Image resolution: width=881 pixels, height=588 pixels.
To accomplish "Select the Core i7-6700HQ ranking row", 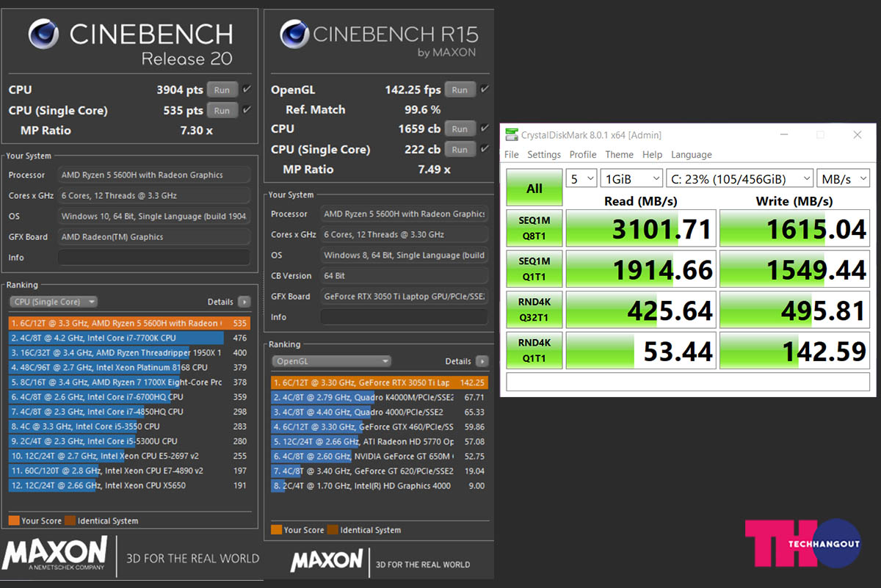I will pos(130,396).
